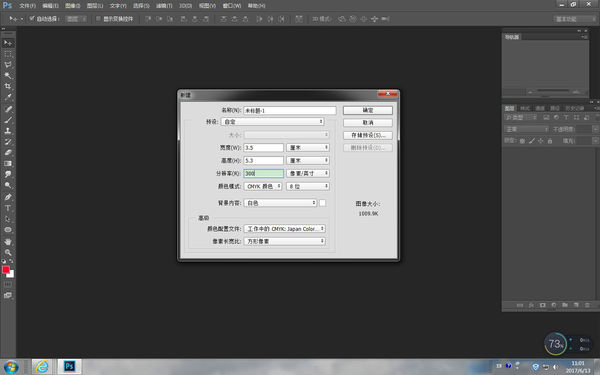Select the Eraser tool

[8, 152]
